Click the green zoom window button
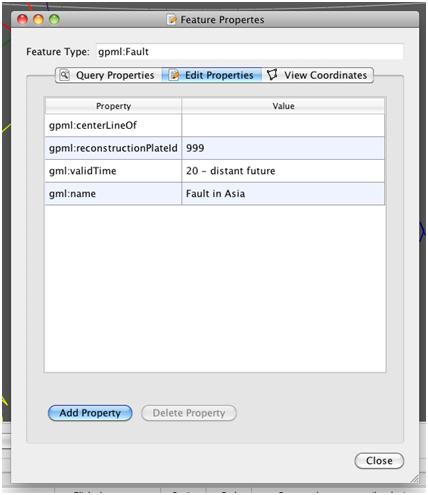428x495 pixels. point(54,20)
